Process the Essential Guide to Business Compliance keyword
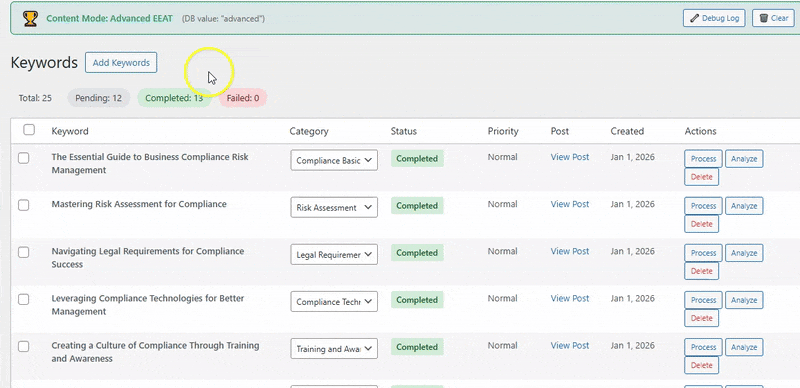The height and width of the screenshot is (388, 800). (x=703, y=159)
